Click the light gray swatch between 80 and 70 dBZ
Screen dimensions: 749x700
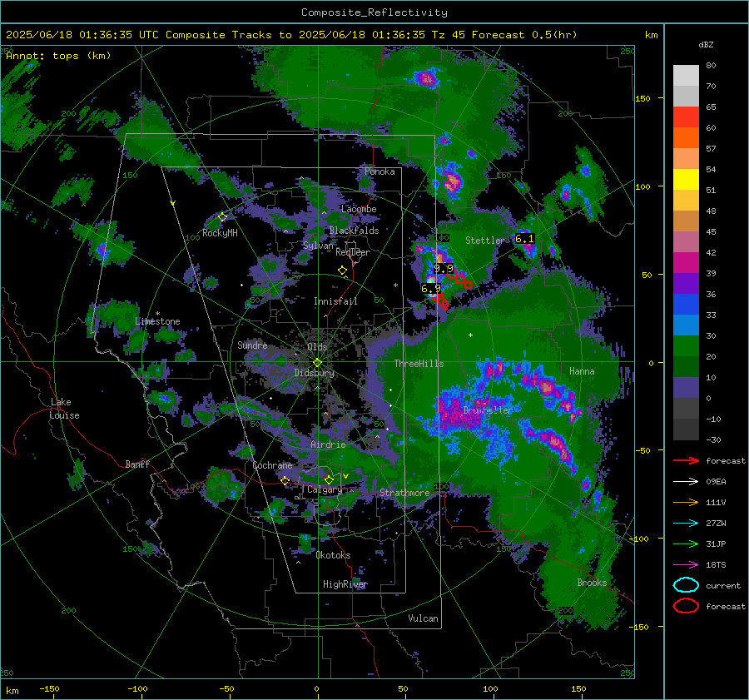coord(686,76)
